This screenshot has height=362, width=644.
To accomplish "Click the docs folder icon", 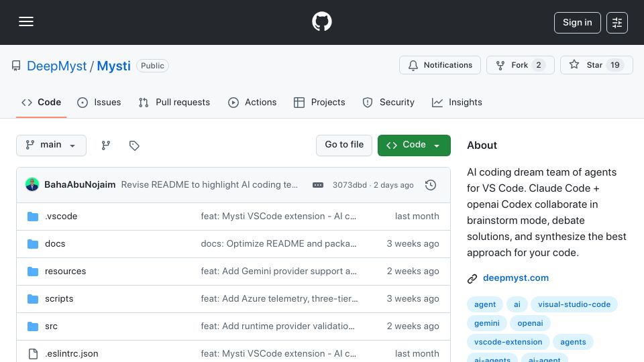I will point(33,244).
